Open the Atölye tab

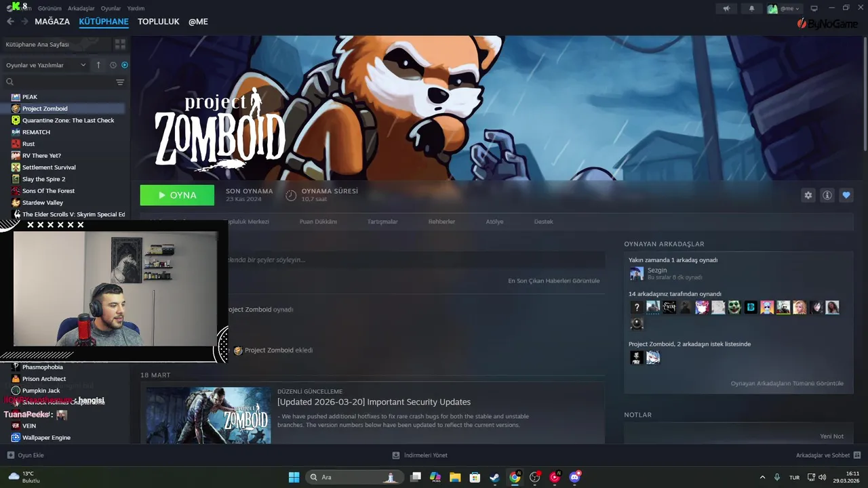click(x=494, y=222)
